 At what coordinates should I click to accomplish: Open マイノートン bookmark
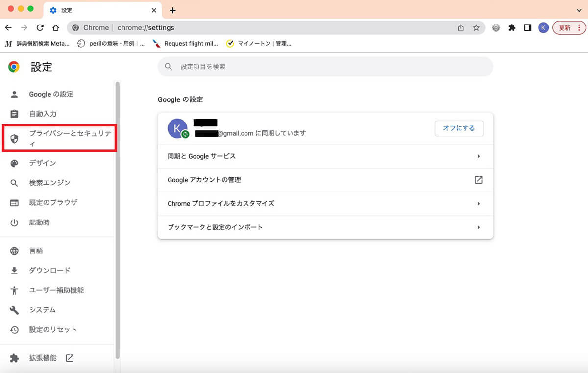pyautogui.click(x=259, y=44)
